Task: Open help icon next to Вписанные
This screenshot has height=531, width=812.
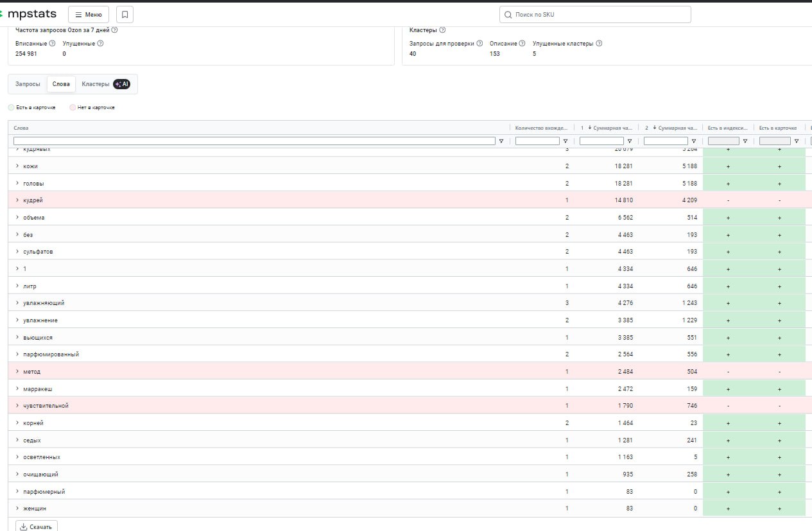Action: click(52, 44)
